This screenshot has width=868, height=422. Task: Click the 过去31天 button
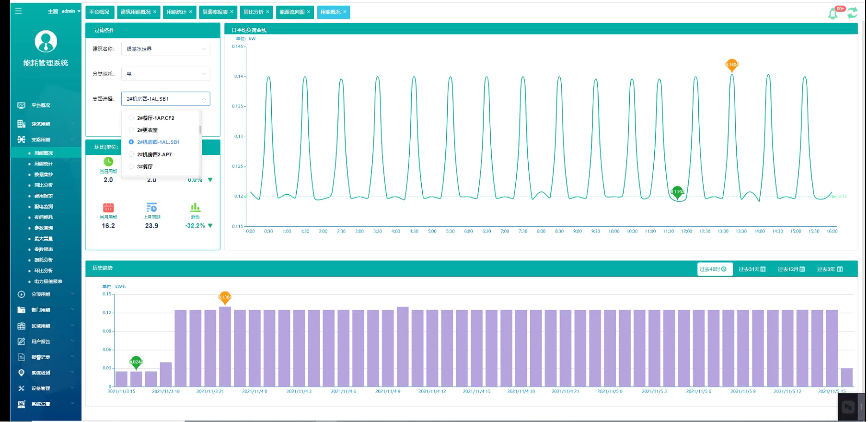click(752, 270)
